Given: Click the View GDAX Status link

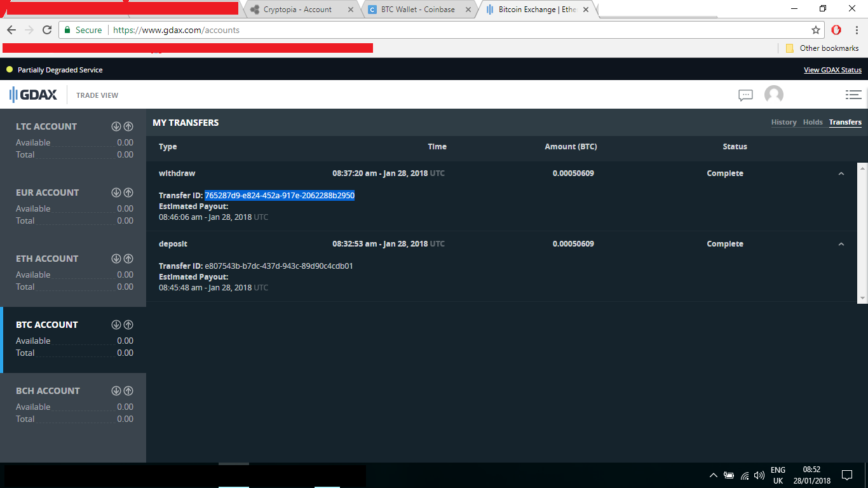Looking at the screenshot, I should pos(832,69).
